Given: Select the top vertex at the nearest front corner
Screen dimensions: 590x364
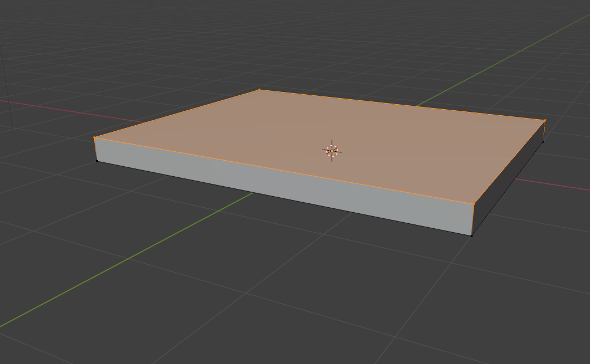Looking at the screenshot, I should coord(474,204).
